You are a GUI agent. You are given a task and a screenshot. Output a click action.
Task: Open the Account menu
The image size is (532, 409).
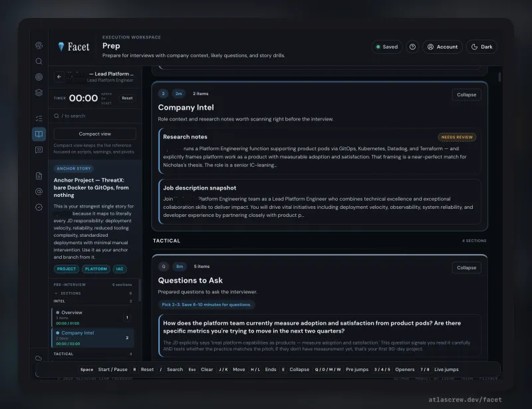442,47
